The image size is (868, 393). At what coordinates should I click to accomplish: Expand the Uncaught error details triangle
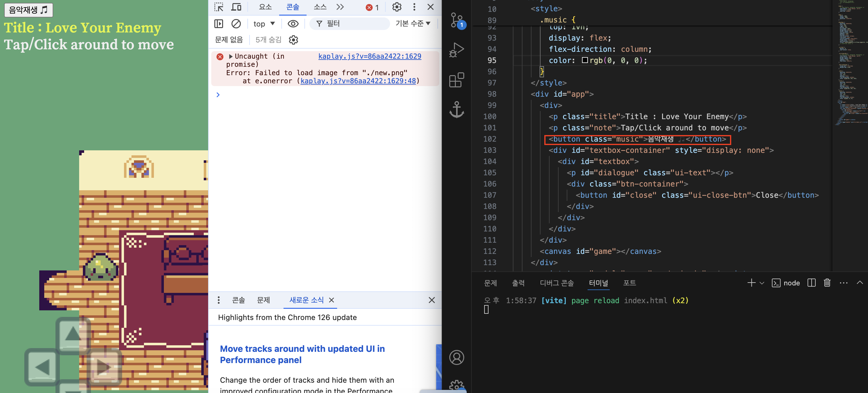(x=231, y=56)
